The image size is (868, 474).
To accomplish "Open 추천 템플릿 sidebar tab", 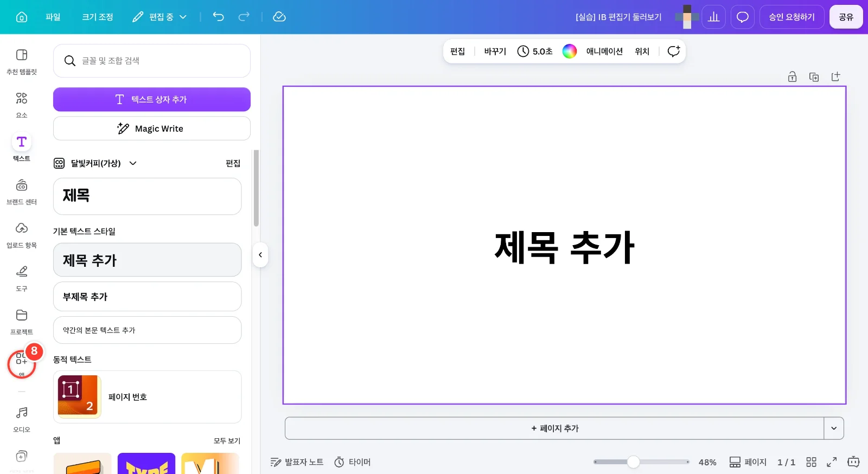I will (22, 61).
